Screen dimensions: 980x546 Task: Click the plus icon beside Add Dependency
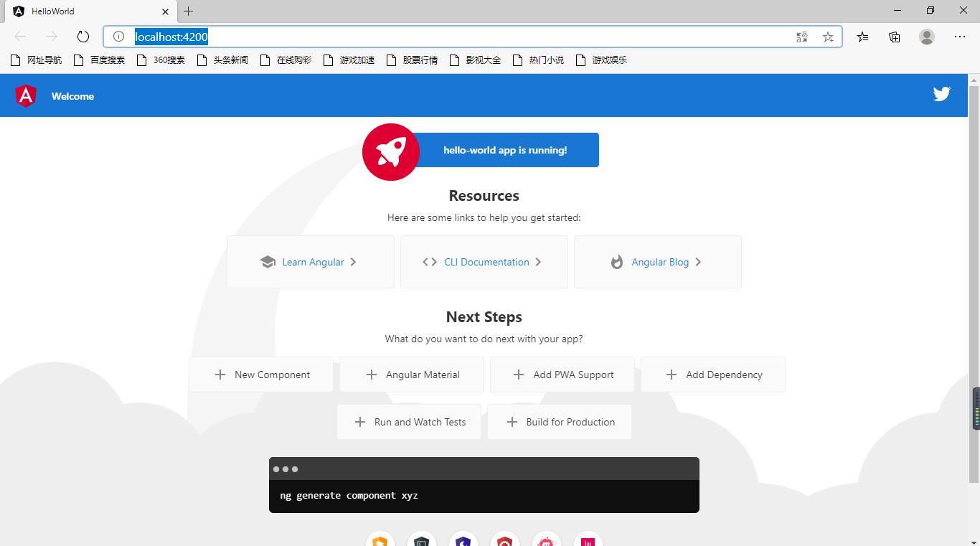[672, 375]
